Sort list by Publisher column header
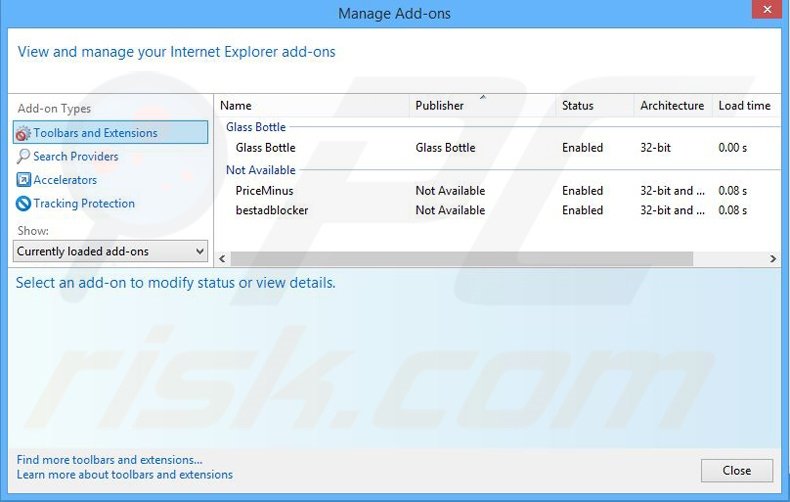Viewport: 790px width, 502px height. [440, 106]
